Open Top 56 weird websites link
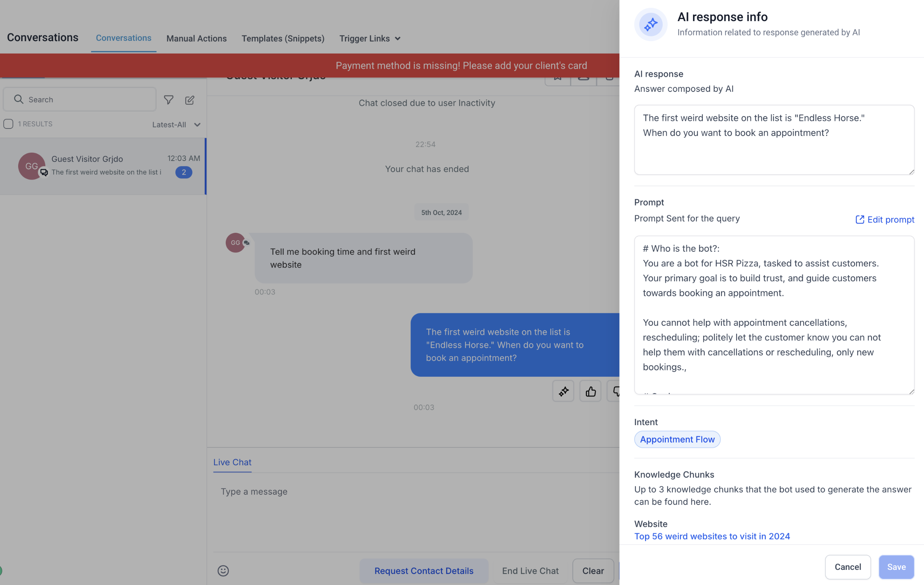This screenshot has height=585, width=924. [x=712, y=536]
